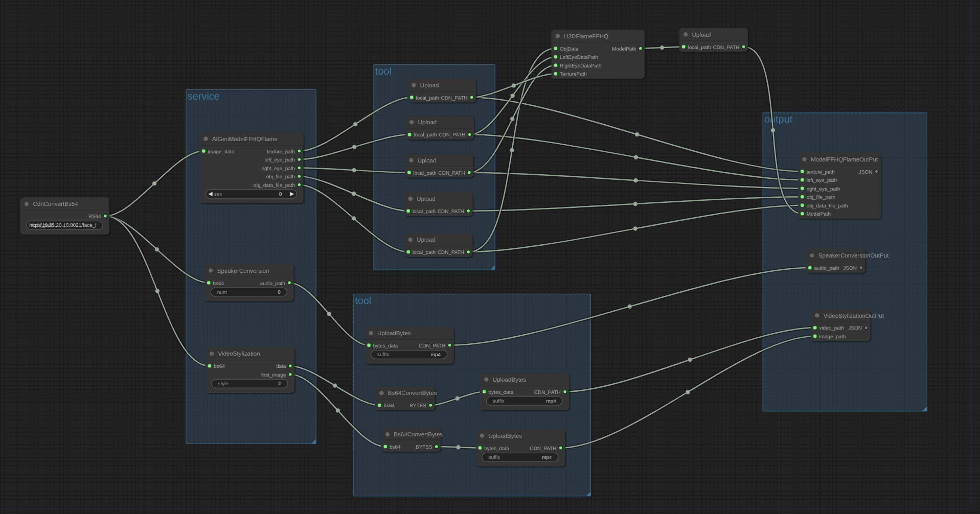Click the style widget on VideoStylization

click(x=249, y=384)
